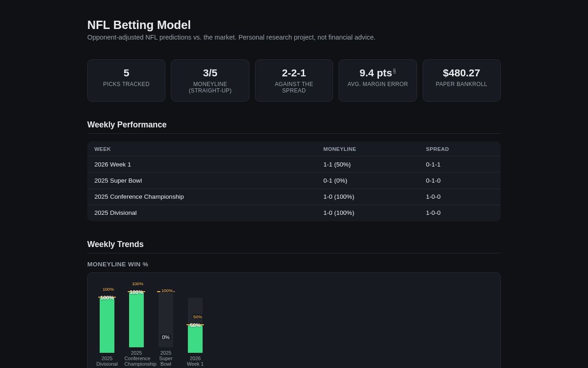Click the 0-1-1 spread cell
Image resolution: width=588 pixels, height=368 pixels.
(433, 164)
